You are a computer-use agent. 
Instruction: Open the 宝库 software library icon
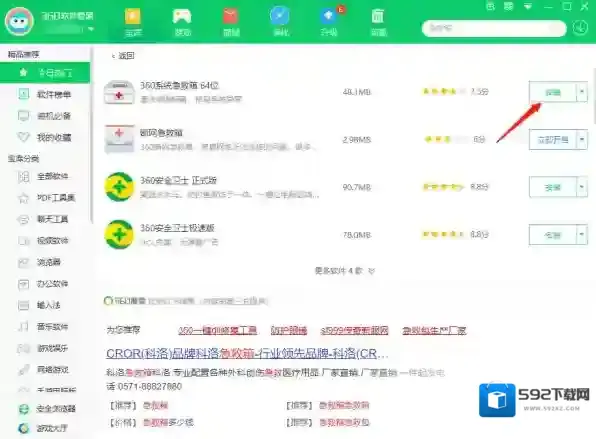point(133,17)
